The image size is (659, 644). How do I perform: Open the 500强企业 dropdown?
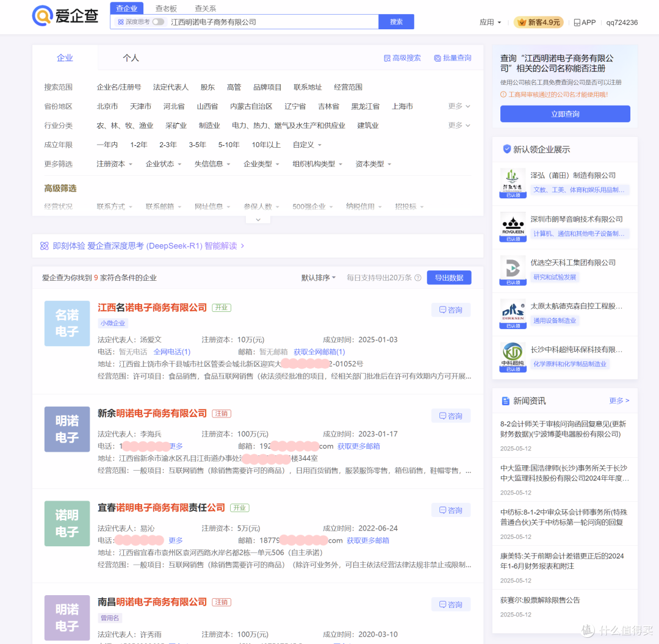(312, 206)
